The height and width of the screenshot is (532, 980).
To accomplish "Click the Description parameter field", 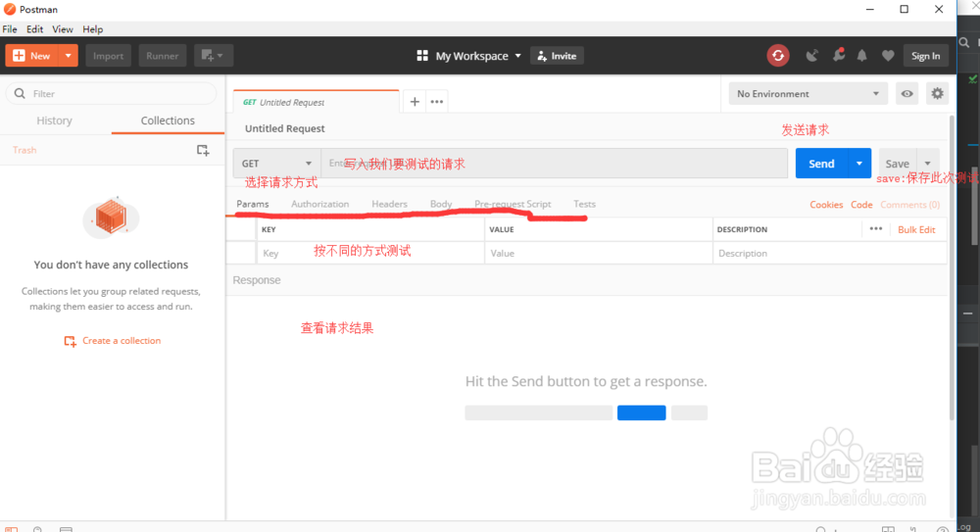I will (829, 253).
